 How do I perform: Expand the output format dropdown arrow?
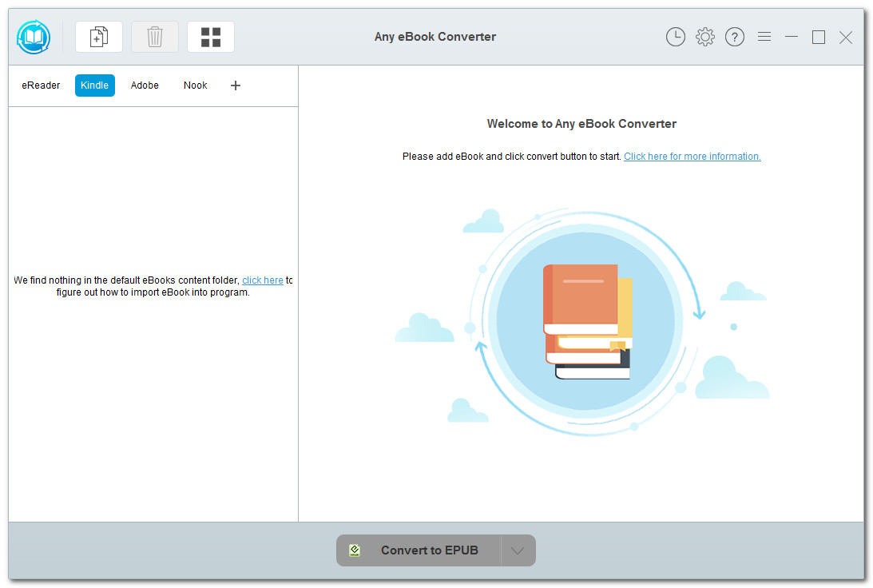point(518,550)
